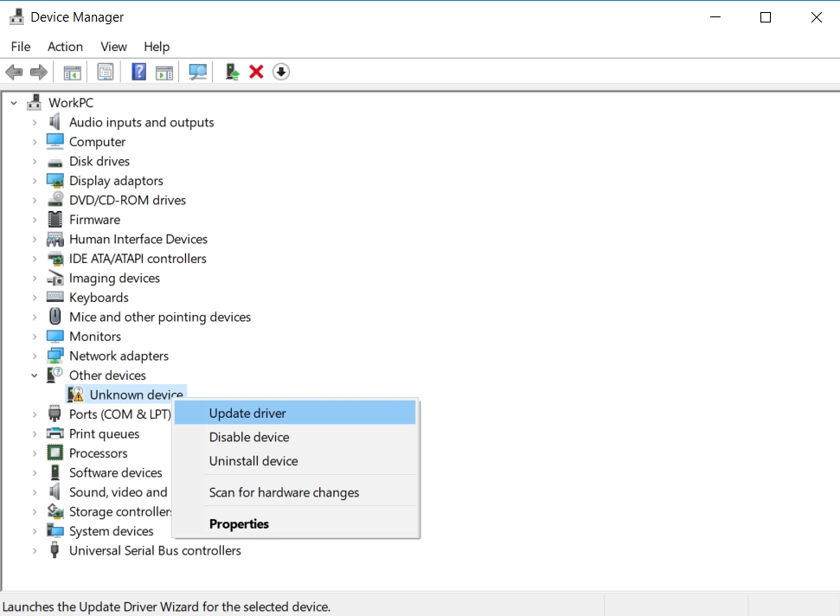This screenshot has height=616, width=840.
Task: Click the Firmware chip icon
Action: click(55, 219)
